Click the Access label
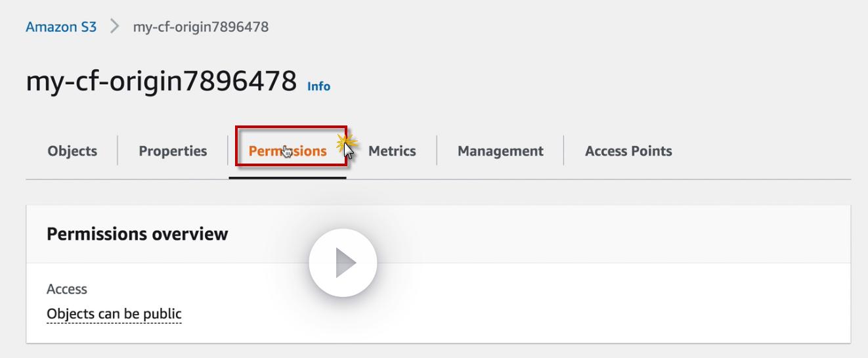The image size is (868, 358). click(x=67, y=289)
